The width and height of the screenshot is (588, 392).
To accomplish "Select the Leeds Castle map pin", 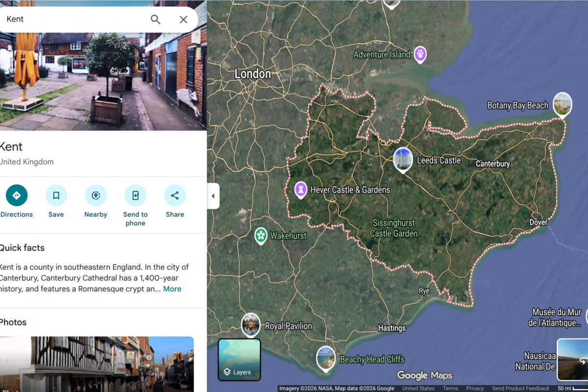I will pos(403,159).
